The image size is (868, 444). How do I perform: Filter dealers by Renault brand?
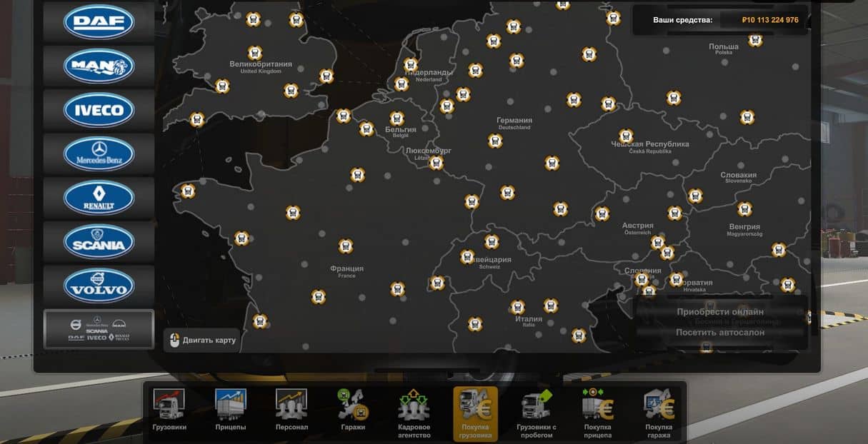point(99,198)
